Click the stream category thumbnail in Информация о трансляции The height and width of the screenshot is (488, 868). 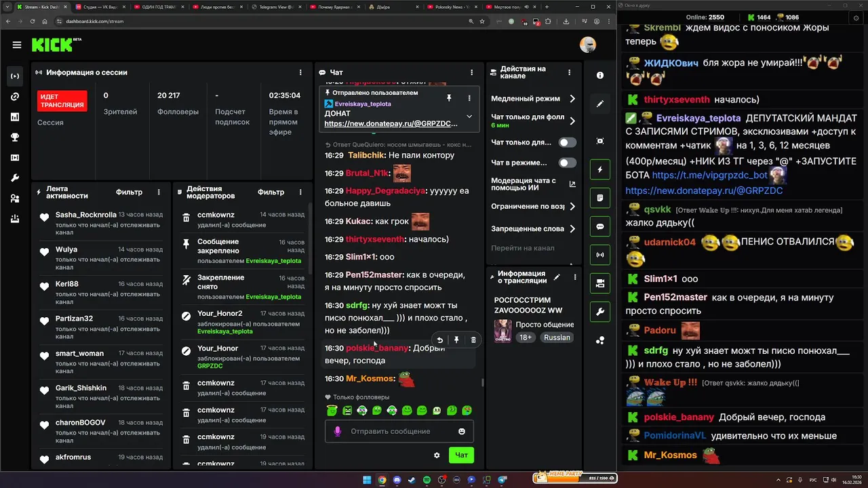[x=502, y=331]
